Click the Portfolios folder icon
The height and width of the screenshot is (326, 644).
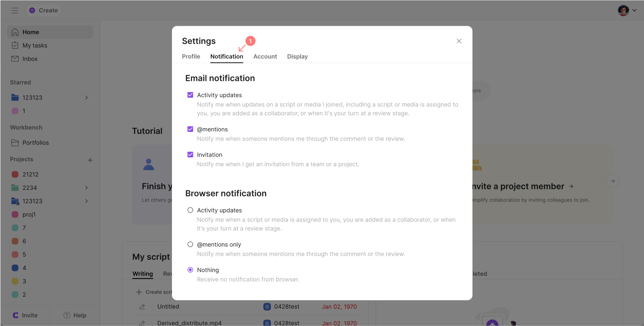click(15, 143)
